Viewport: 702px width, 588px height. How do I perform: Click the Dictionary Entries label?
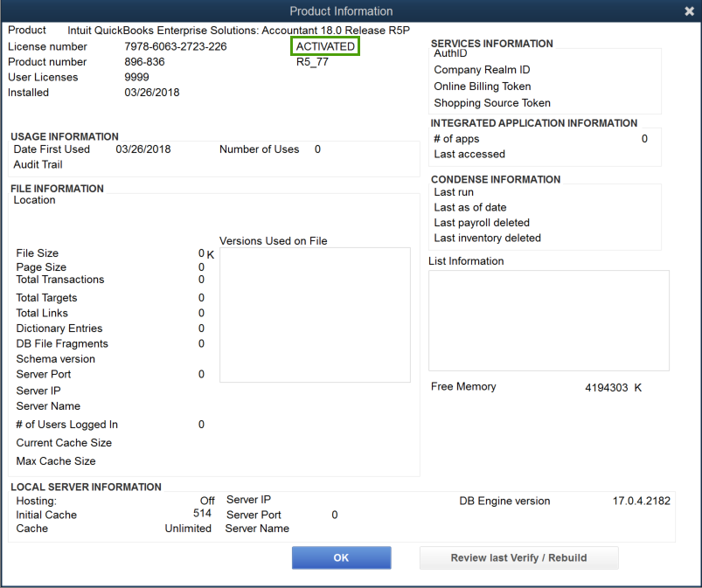pos(59,328)
